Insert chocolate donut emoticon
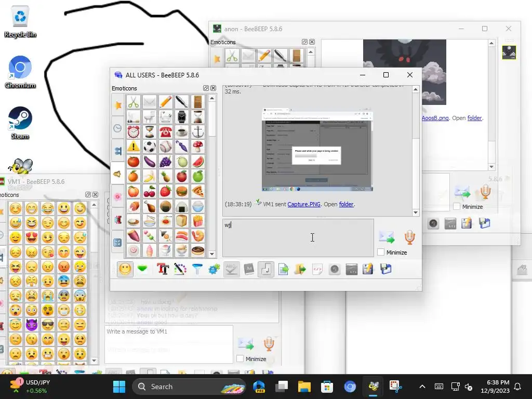Screen dimensions: 532x399 198,251
